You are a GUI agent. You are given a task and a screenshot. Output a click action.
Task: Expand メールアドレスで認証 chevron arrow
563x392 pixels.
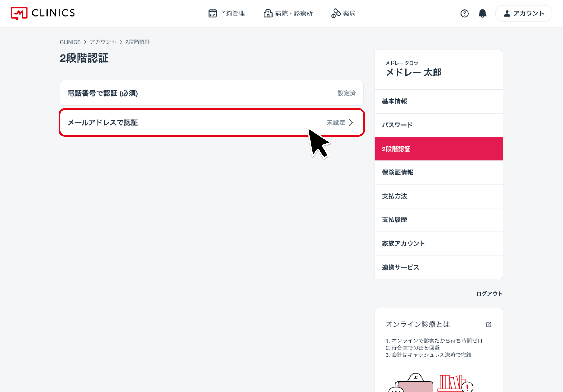tap(351, 122)
